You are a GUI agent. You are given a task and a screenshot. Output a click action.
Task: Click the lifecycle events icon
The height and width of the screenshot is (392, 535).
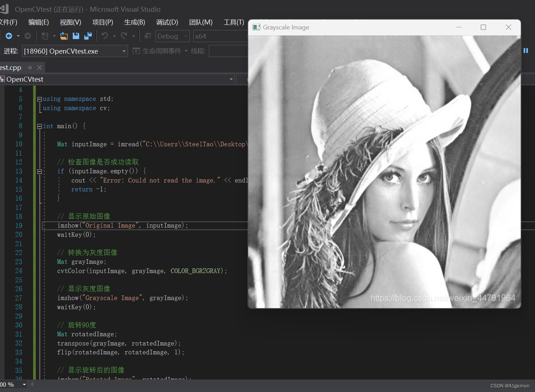pyautogui.click(x=136, y=51)
